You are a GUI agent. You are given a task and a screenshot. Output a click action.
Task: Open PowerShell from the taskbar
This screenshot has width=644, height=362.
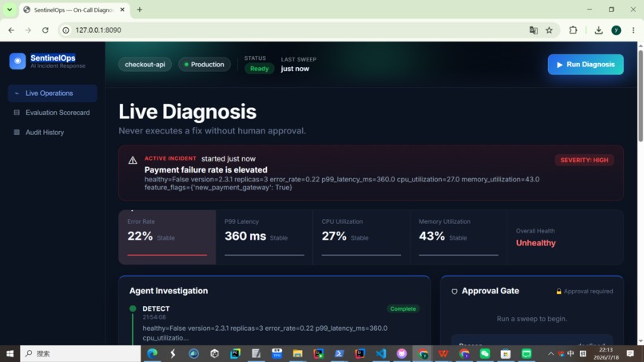(340, 353)
